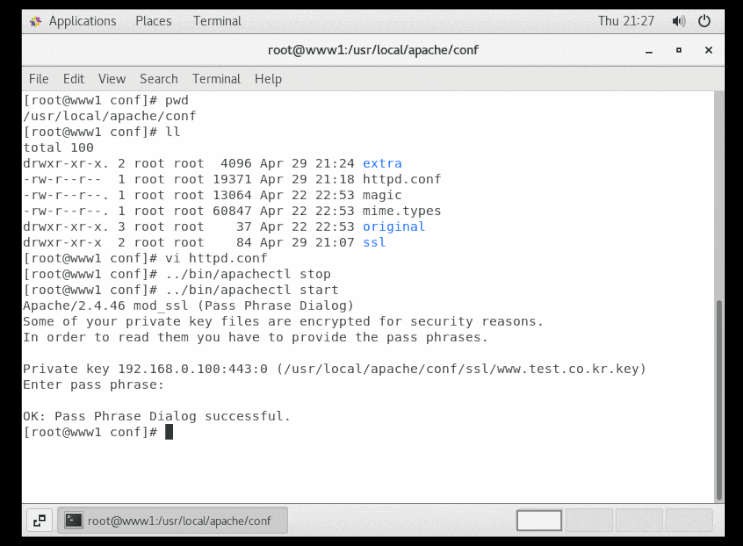Open the Terminal menu in the menu bar

(216, 79)
